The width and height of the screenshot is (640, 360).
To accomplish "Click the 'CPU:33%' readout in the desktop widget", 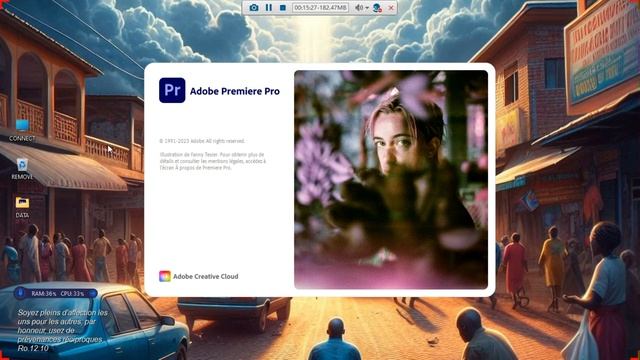I will coord(72,293).
